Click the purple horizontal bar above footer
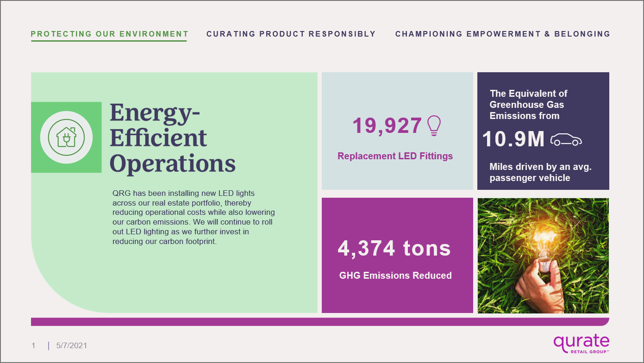 319,322
